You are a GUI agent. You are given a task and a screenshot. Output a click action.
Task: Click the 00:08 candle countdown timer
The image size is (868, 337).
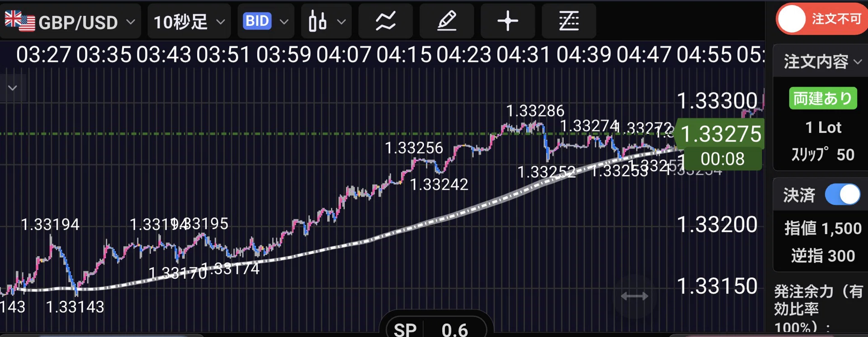pyautogui.click(x=722, y=159)
